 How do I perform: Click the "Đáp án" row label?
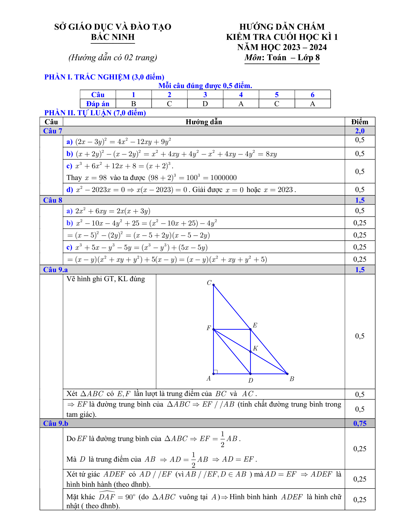click(x=98, y=104)
